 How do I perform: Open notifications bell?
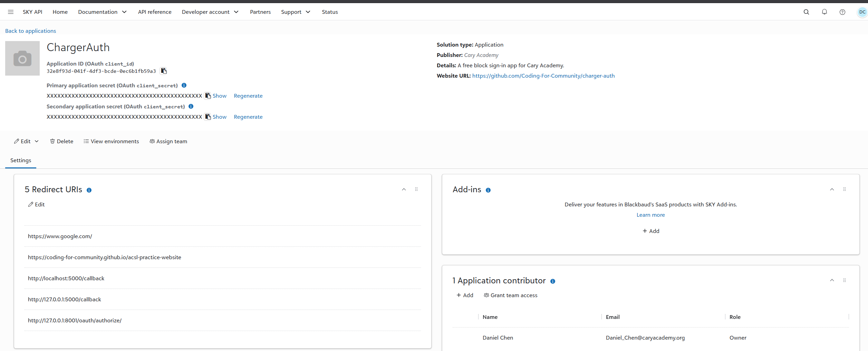click(824, 12)
